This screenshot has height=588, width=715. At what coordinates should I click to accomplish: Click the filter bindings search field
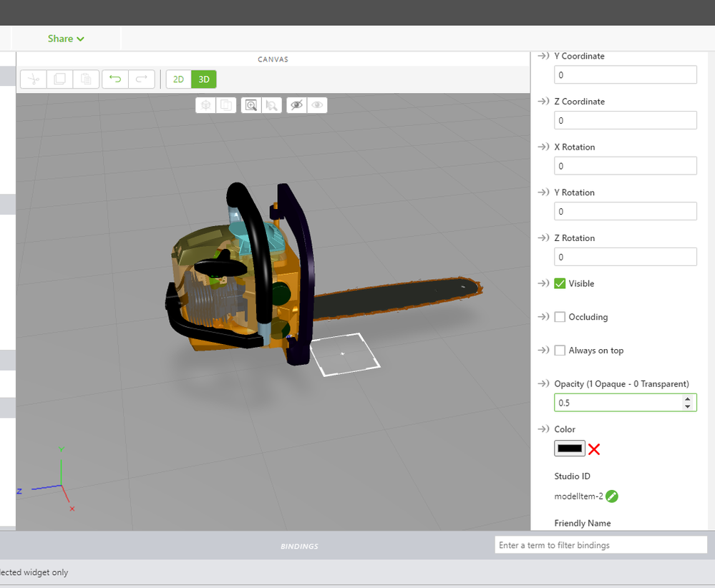pyautogui.click(x=600, y=545)
